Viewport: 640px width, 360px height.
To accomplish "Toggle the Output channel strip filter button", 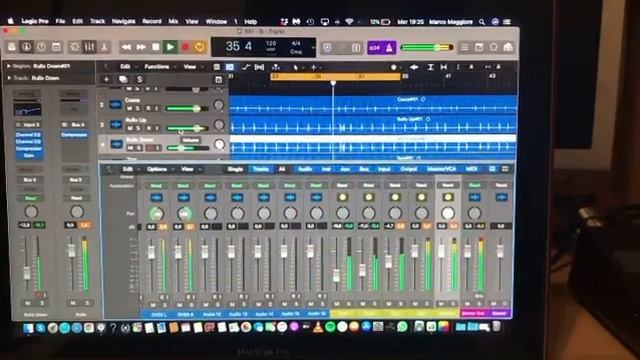I will pyautogui.click(x=409, y=169).
